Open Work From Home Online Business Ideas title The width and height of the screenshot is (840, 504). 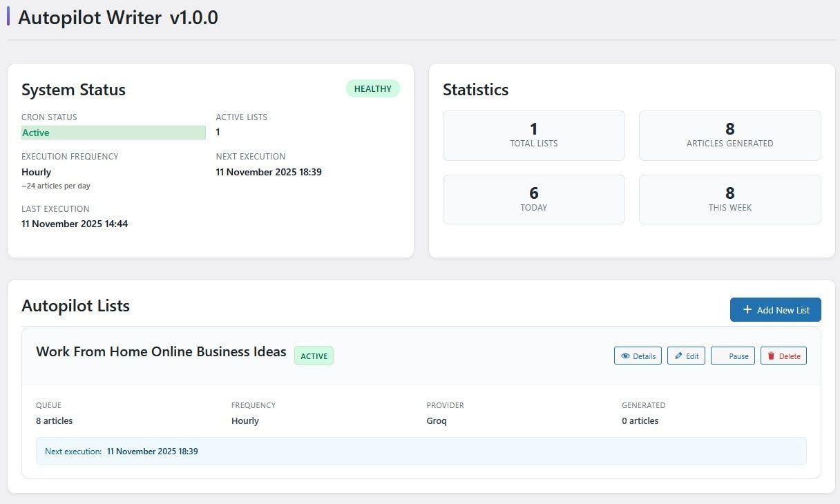click(161, 352)
